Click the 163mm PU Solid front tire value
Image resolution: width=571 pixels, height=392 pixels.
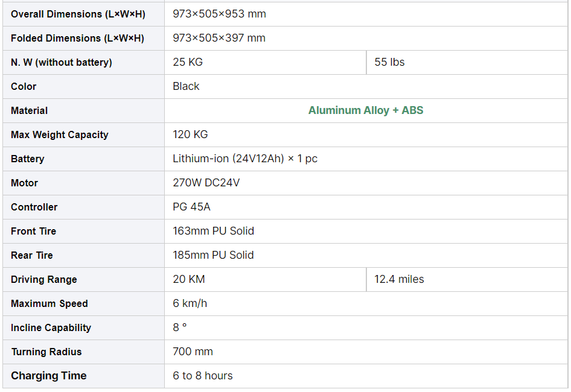pyautogui.click(x=213, y=231)
